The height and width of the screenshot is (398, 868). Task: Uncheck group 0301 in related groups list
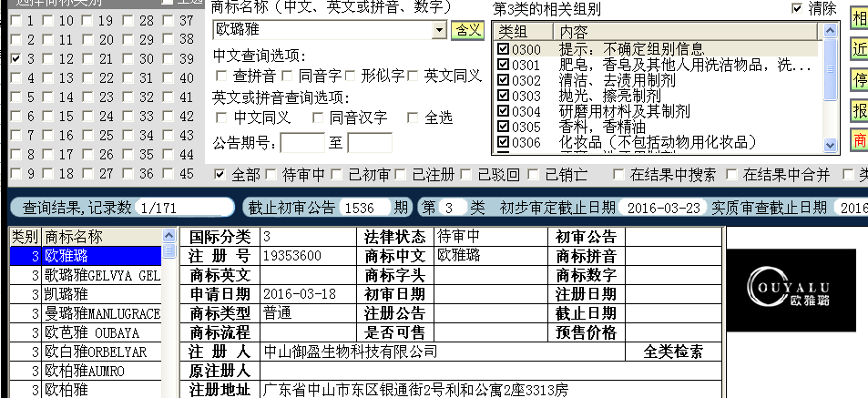click(504, 66)
